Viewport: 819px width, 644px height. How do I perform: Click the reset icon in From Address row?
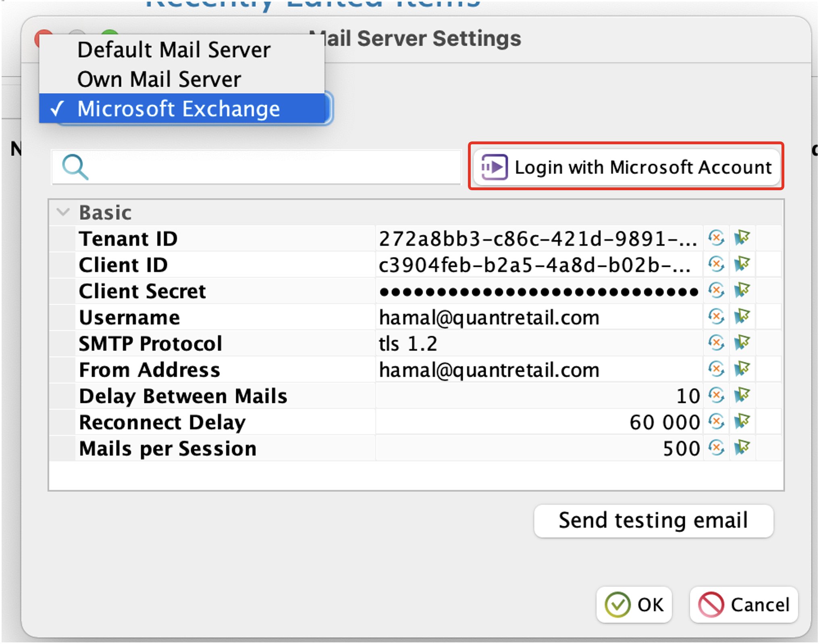[x=716, y=369]
